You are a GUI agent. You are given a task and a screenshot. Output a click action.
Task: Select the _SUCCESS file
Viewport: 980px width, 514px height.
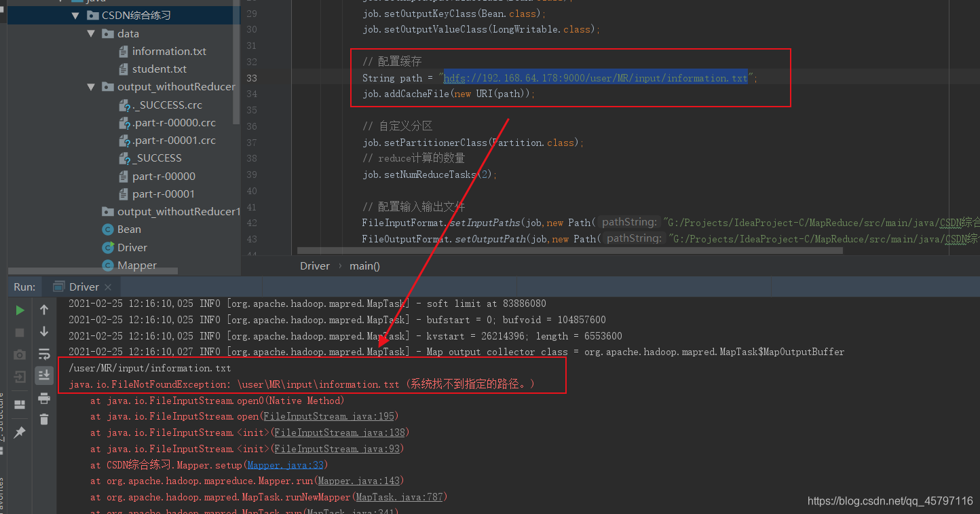[157, 158]
